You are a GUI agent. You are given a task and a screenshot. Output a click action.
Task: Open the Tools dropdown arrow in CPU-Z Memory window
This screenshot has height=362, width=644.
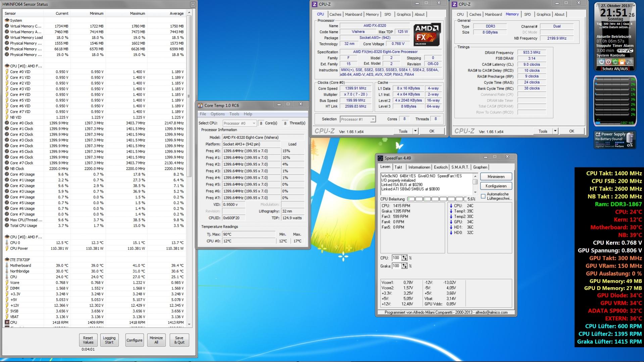[555, 131]
